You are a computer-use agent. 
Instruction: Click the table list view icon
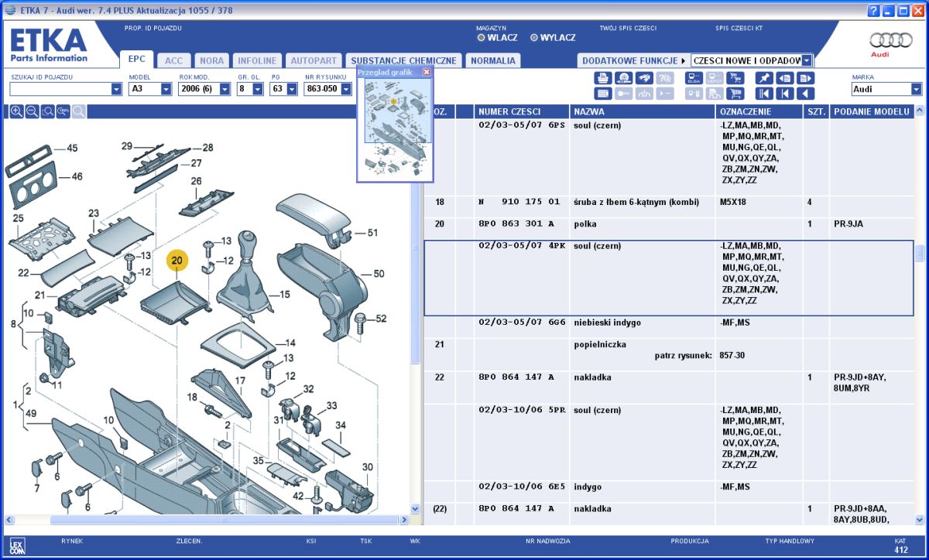(603, 94)
